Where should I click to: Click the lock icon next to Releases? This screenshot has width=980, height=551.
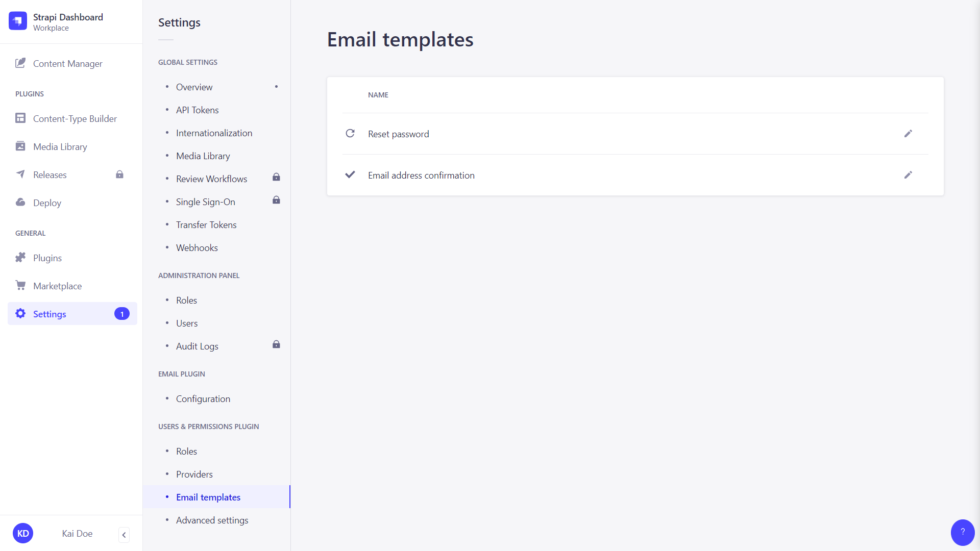(120, 174)
